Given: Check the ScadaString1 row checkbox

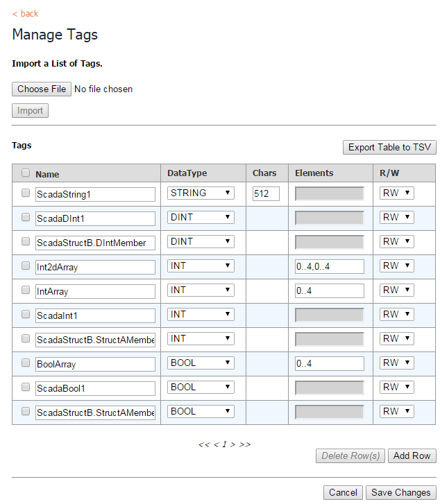Looking at the screenshot, I should (26, 193).
